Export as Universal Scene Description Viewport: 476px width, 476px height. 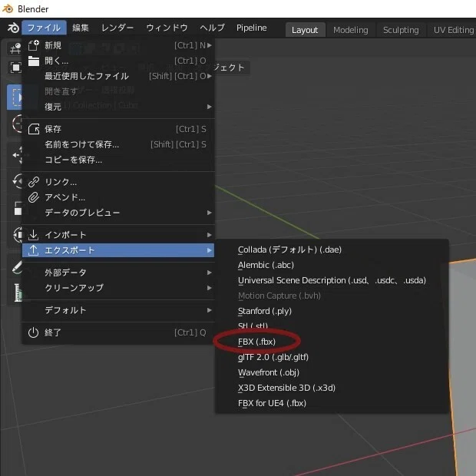click(x=332, y=280)
